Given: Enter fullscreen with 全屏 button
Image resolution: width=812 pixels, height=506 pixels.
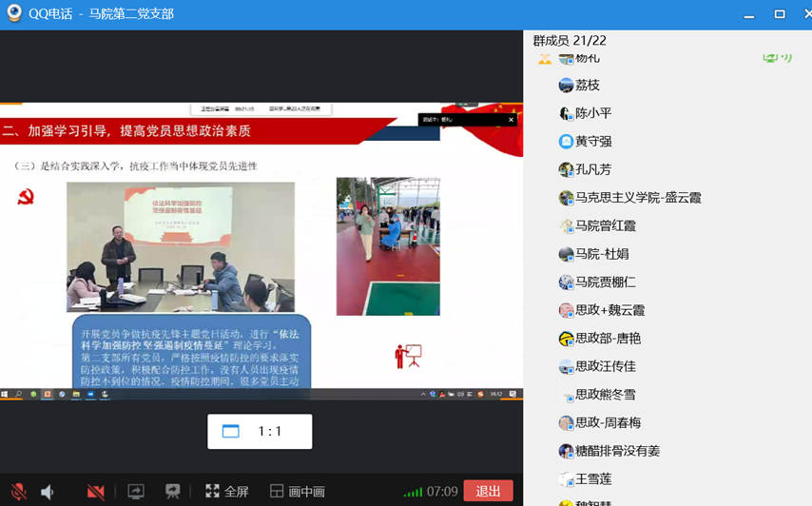Looking at the screenshot, I should click(x=226, y=492).
